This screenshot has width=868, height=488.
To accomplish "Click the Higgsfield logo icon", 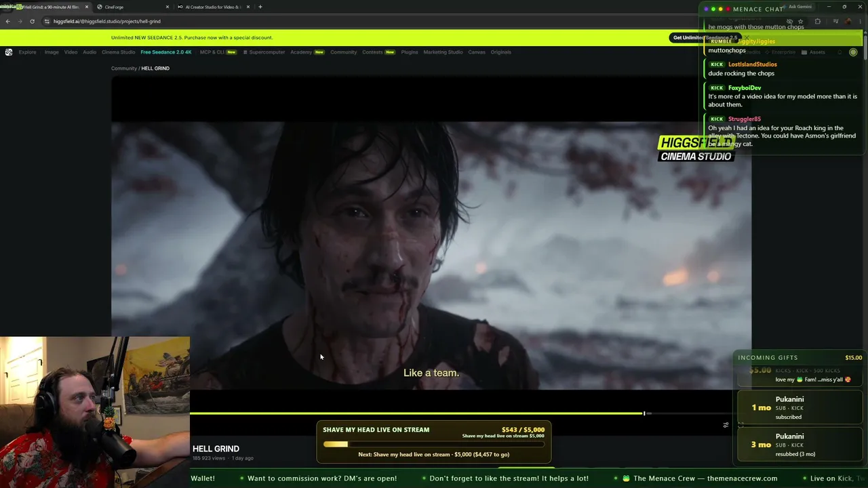I will click(9, 52).
